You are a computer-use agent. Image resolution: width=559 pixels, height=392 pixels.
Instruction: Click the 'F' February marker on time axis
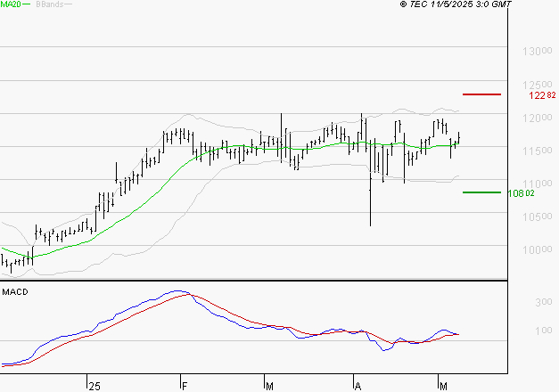coord(183,384)
